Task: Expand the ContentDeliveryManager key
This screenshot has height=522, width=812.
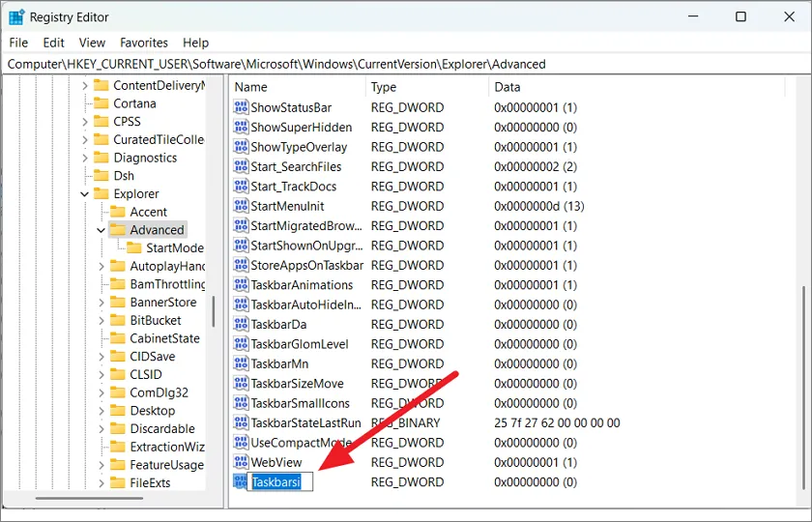Action: (x=85, y=85)
